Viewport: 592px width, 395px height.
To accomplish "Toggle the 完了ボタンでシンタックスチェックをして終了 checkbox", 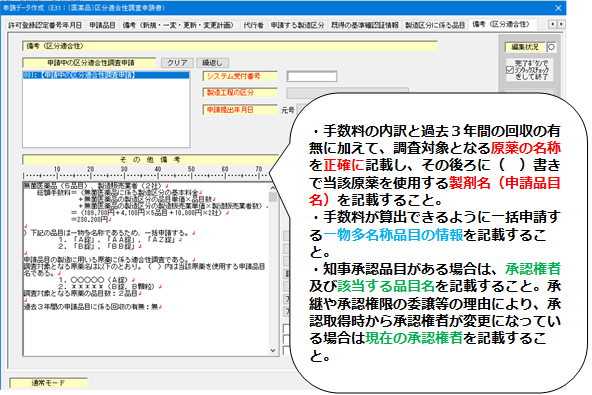I will [510, 70].
